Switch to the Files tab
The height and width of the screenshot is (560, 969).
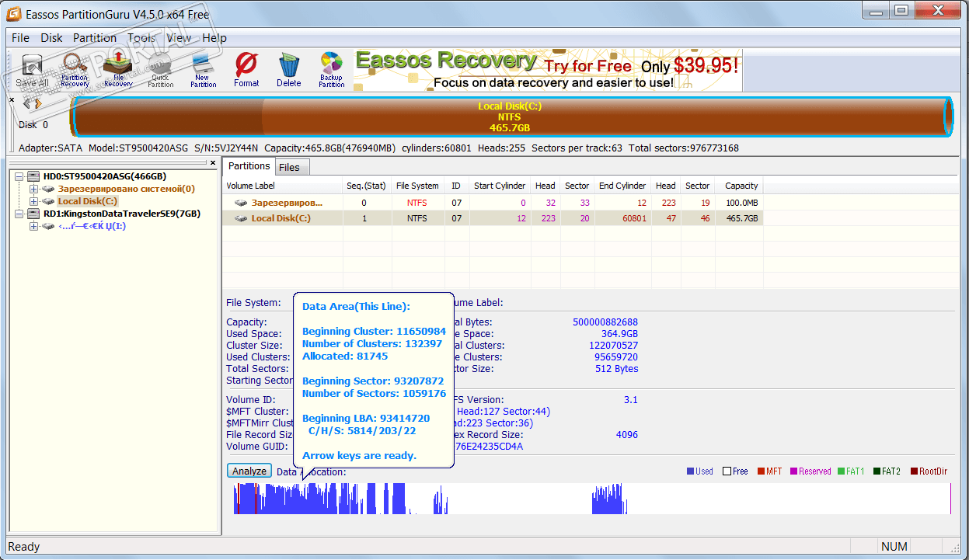[289, 167]
